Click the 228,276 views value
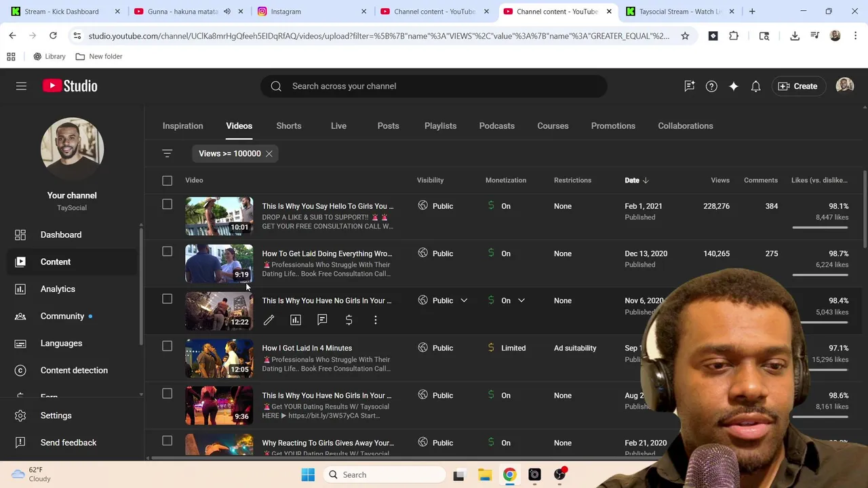 pyautogui.click(x=717, y=206)
